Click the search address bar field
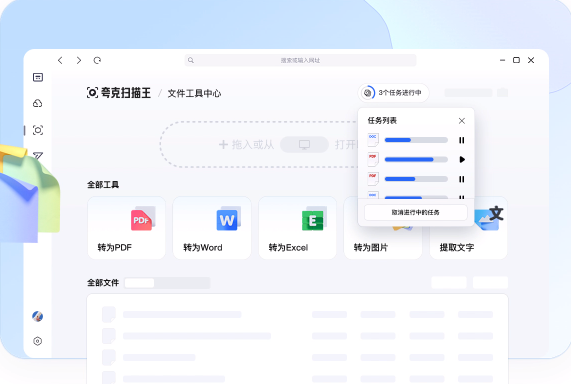 coord(300,60)
